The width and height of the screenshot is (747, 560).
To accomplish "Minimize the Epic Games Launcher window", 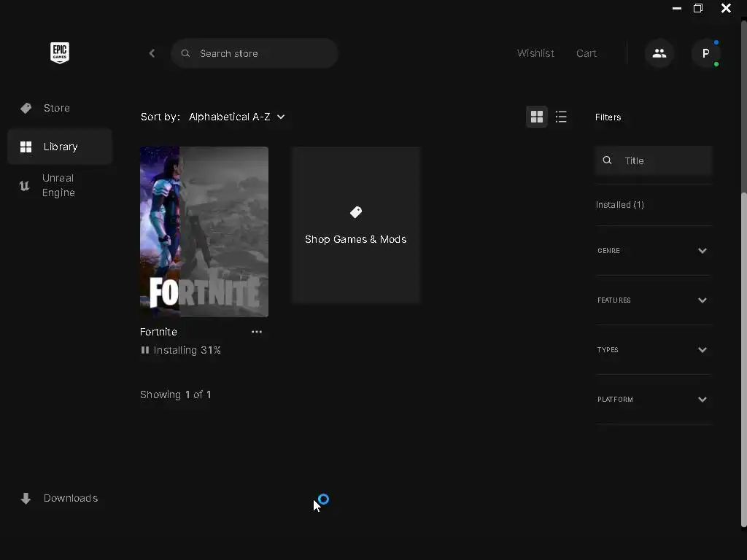I will [x=677, y=8].
